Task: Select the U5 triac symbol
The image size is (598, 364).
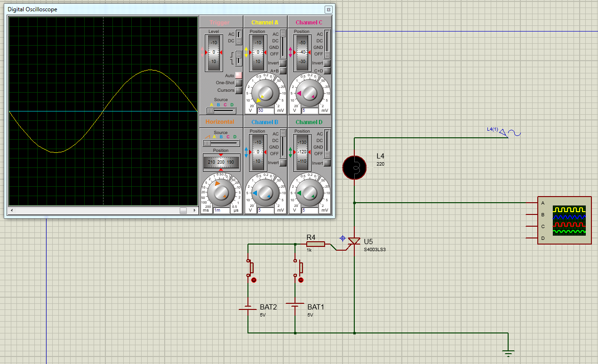Action: [x=354, y=242]
